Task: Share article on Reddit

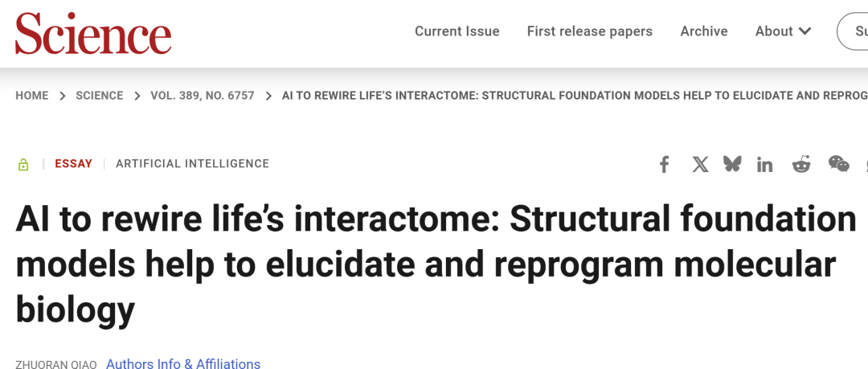Action: pos(801,164)
